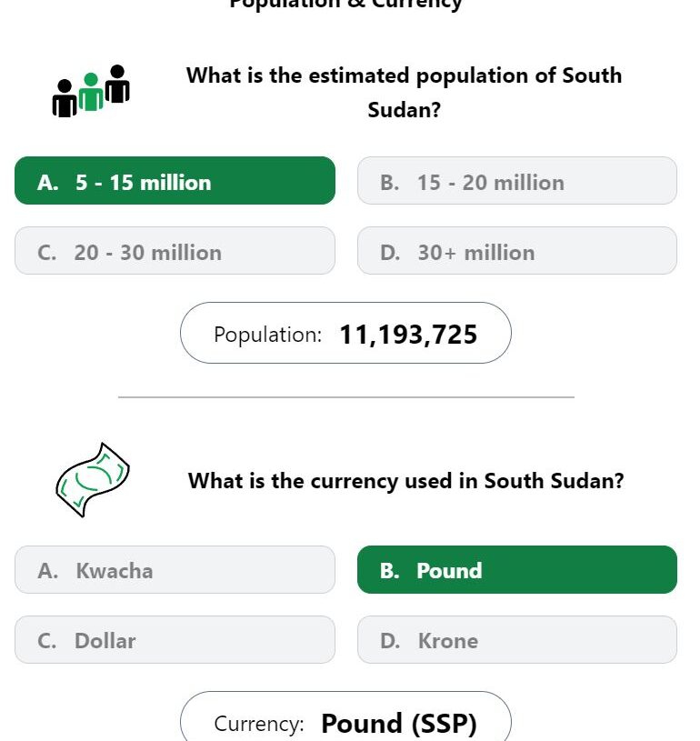Click the green banknote currency icon
Viewport: 700px width, 741px height.
[93, 480]
